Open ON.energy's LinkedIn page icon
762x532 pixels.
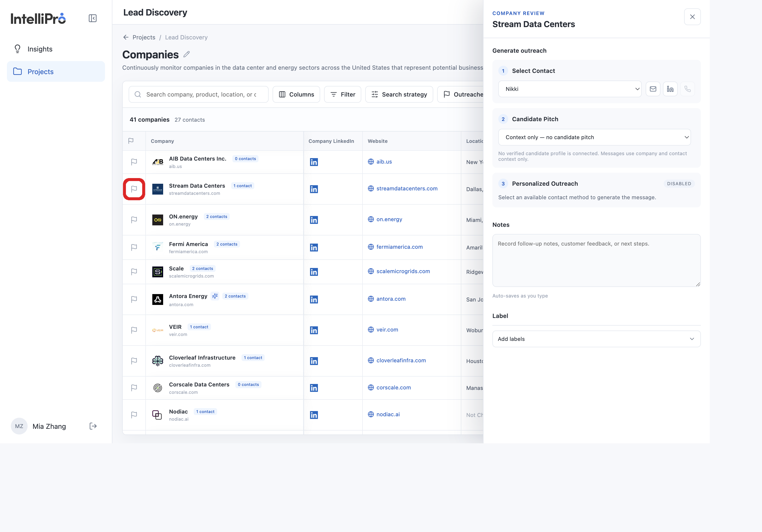click(314, 220)
